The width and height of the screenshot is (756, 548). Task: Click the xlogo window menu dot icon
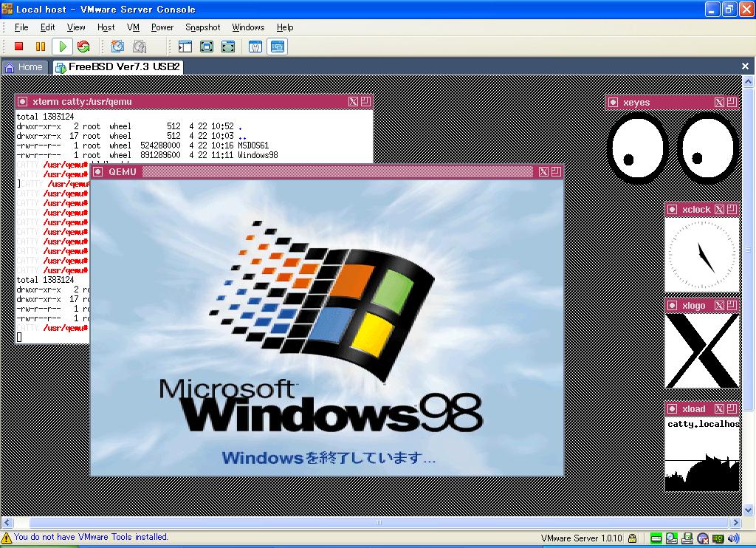point(672,305)
